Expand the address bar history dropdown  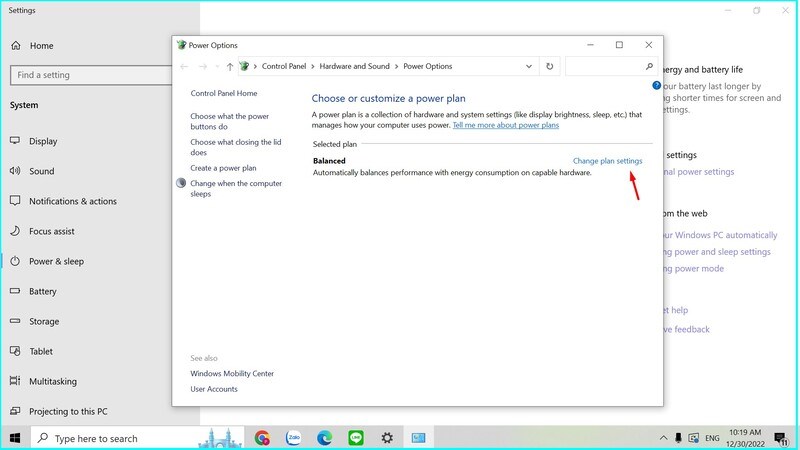(x=529, y=66)
